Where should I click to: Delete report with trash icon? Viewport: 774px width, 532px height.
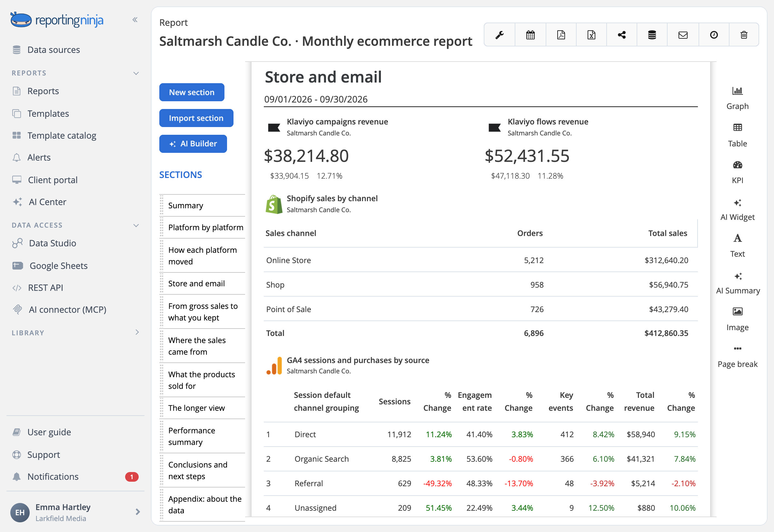coord(744,35)
